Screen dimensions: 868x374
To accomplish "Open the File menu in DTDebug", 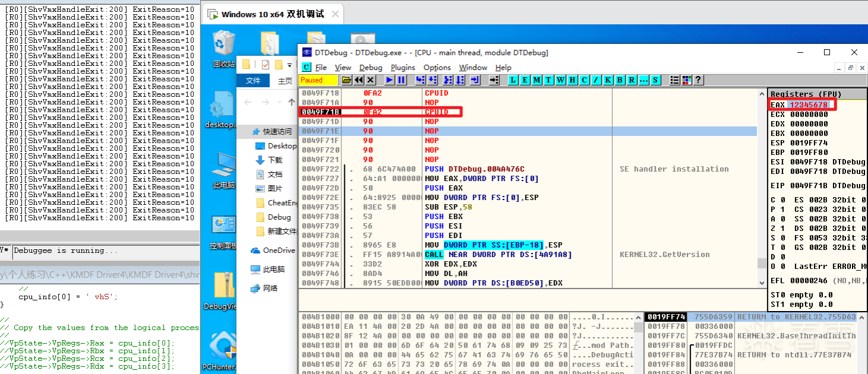I will (x=321, y=67).
